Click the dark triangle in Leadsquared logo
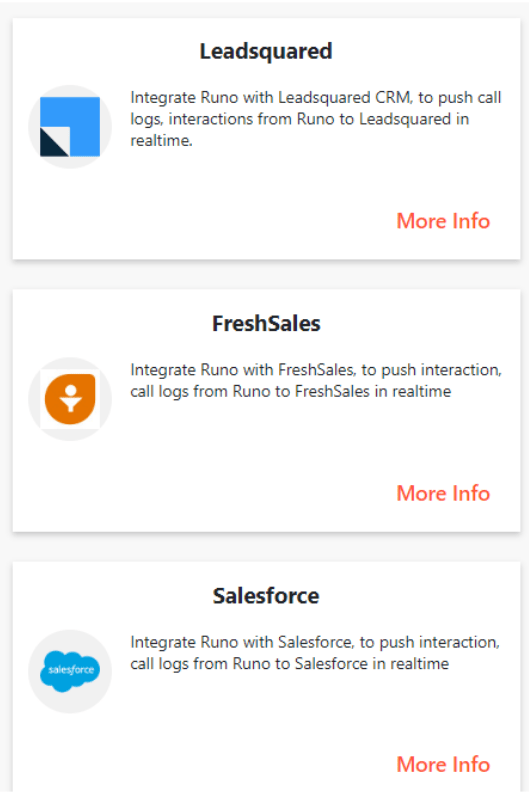The image size is (529, 802). pos(52,144)
